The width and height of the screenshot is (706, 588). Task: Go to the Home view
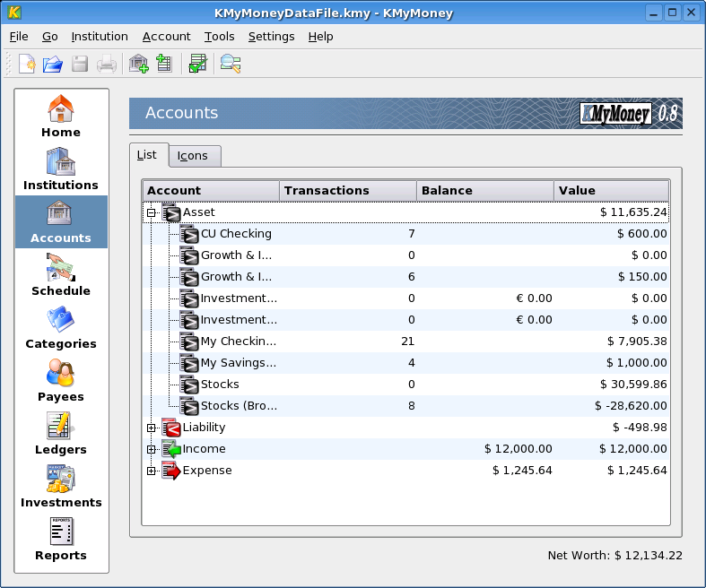(x=61, y=116)
